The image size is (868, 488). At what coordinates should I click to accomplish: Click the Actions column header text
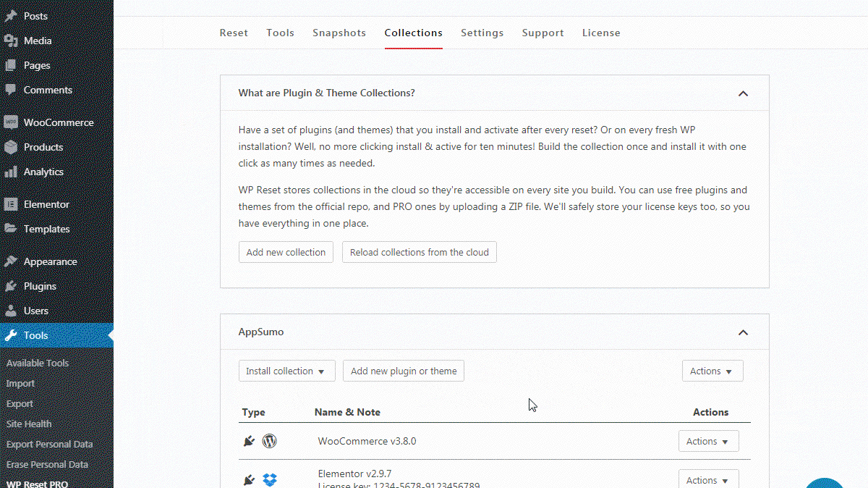pos(710,412)
